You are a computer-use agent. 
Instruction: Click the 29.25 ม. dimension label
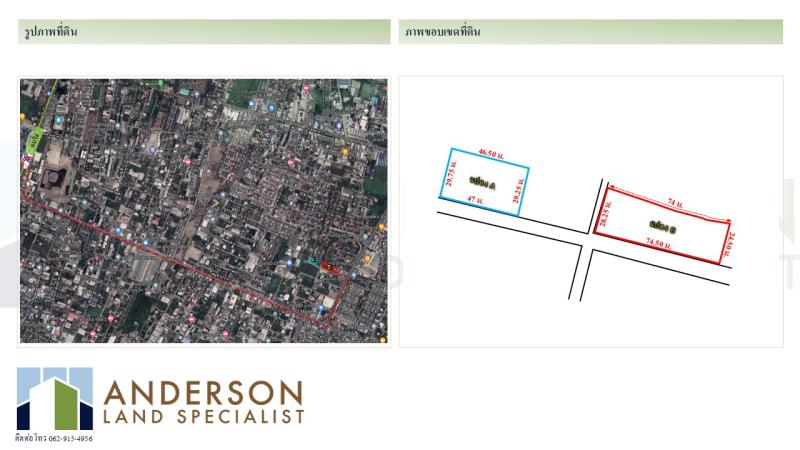[x=517, y=191]
